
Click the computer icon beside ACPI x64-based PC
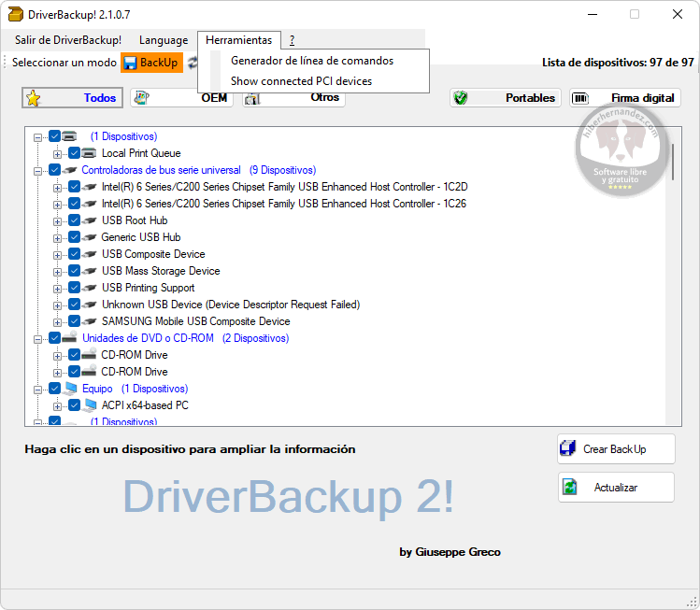click(90, 404)
